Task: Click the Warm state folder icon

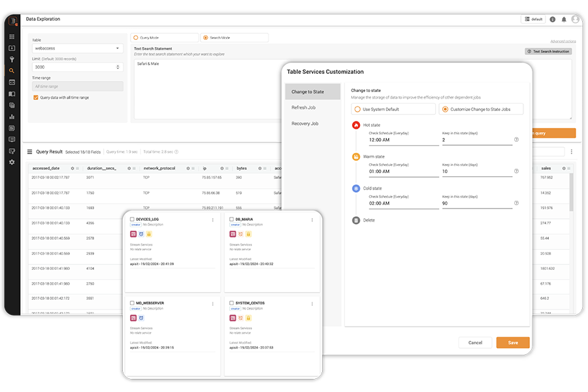Action: point(356,157)
